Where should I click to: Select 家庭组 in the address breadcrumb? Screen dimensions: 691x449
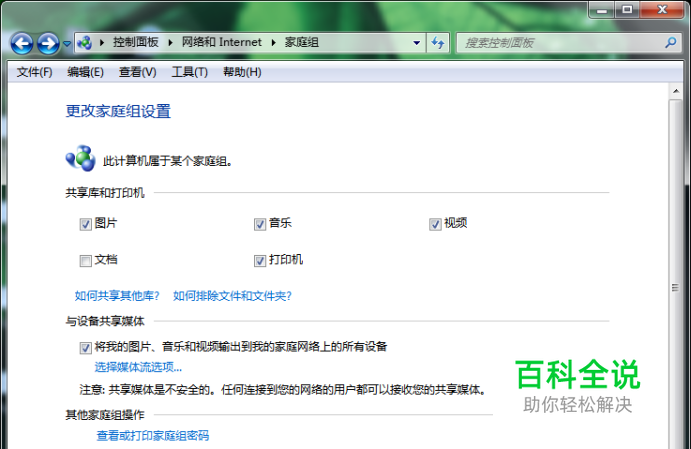pyautogui.click(x=301, y=42)
